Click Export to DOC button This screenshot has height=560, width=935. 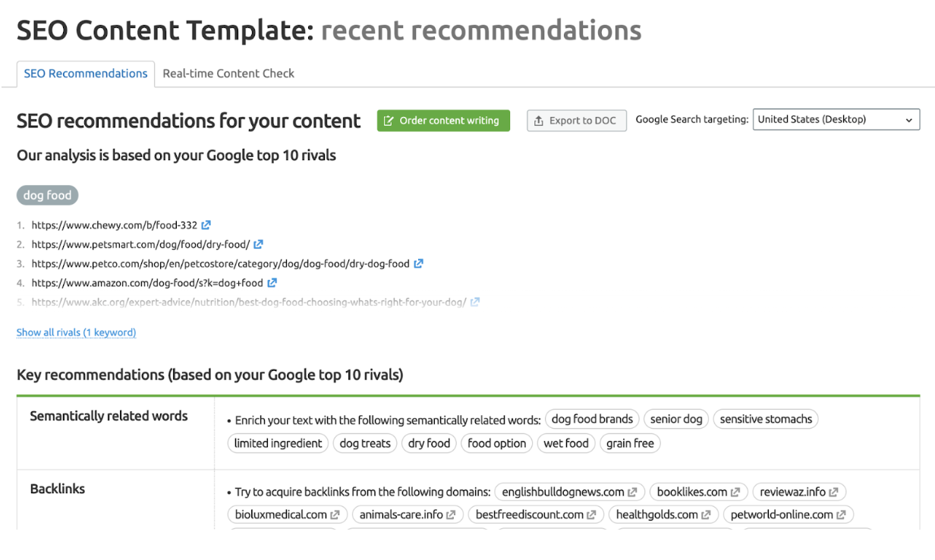click(576, 121)
